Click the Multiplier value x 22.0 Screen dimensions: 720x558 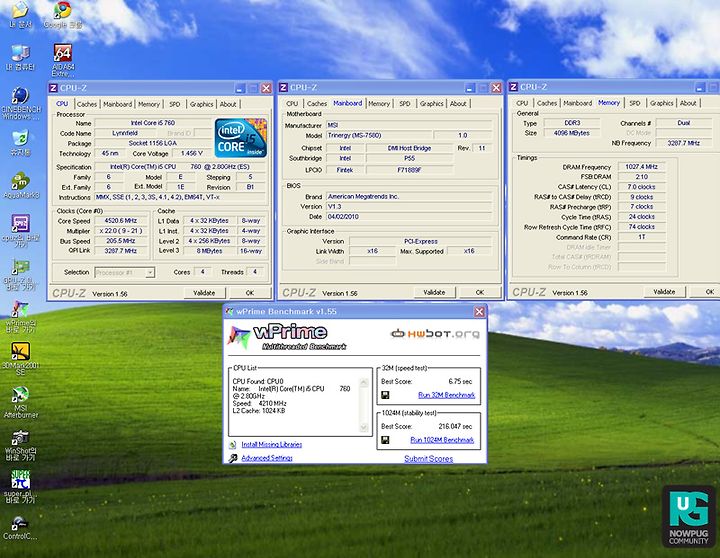pyautogui.click(x=121, y=231)
